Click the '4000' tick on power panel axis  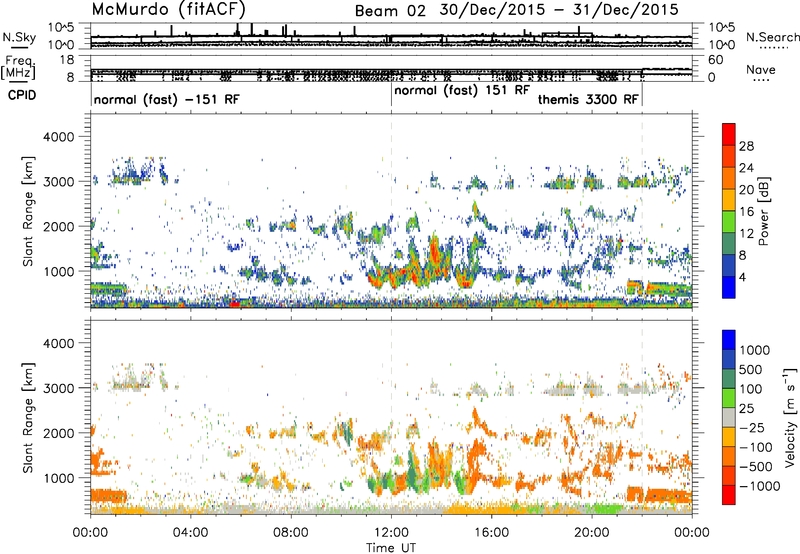pyautogui.click(x=58, y=137)
